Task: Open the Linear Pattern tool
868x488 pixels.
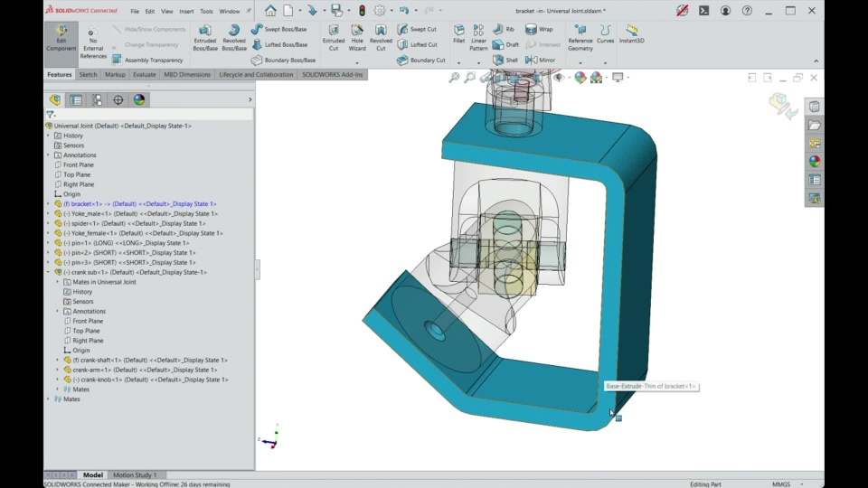Action: [478, 38]
